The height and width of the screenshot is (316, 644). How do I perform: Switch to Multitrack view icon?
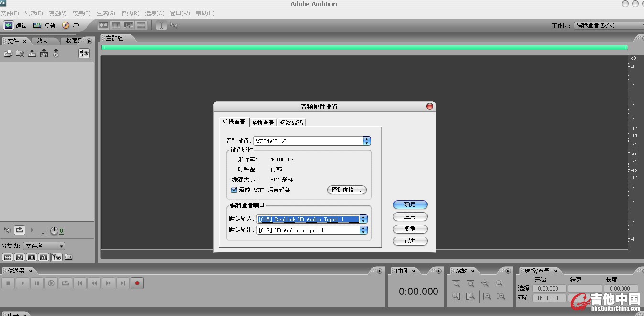click(x=37, y=25)
